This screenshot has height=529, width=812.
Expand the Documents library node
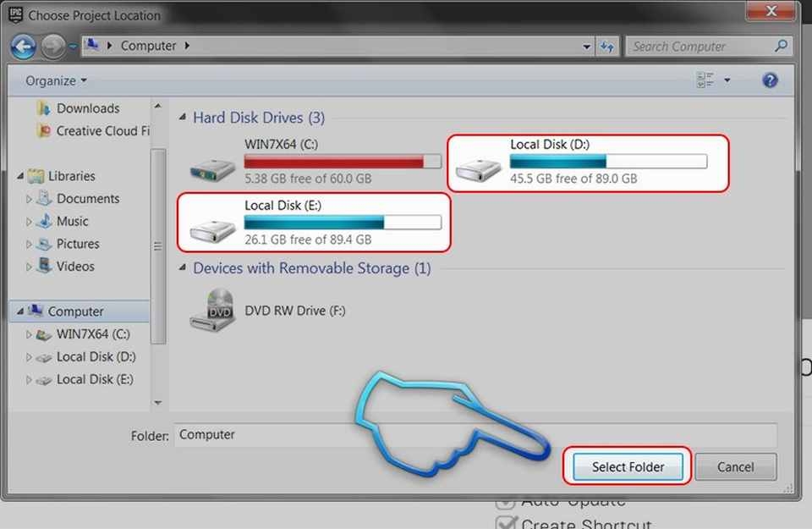coord(29,199)
